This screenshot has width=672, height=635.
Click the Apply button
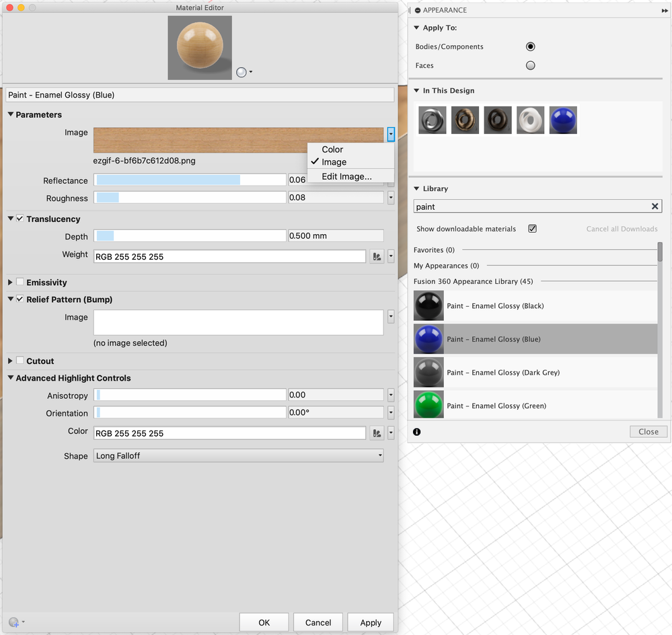tap(370, 623)
